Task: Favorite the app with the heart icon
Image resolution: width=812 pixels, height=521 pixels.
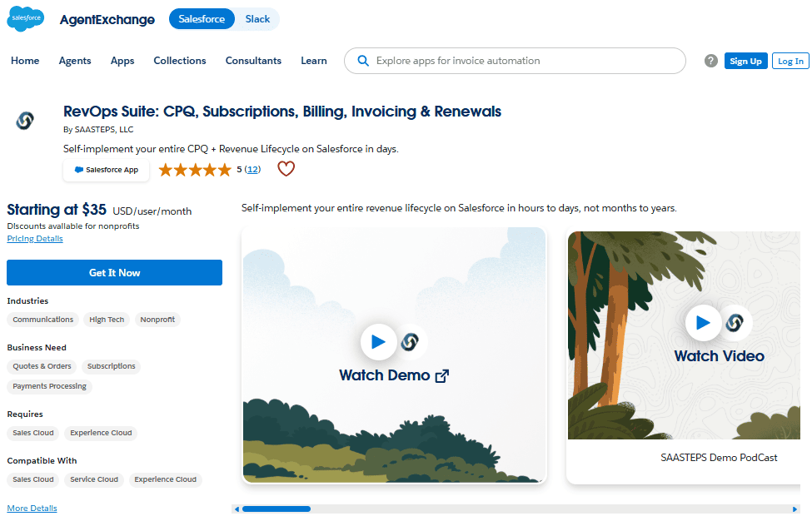Action: coord(286,169)
